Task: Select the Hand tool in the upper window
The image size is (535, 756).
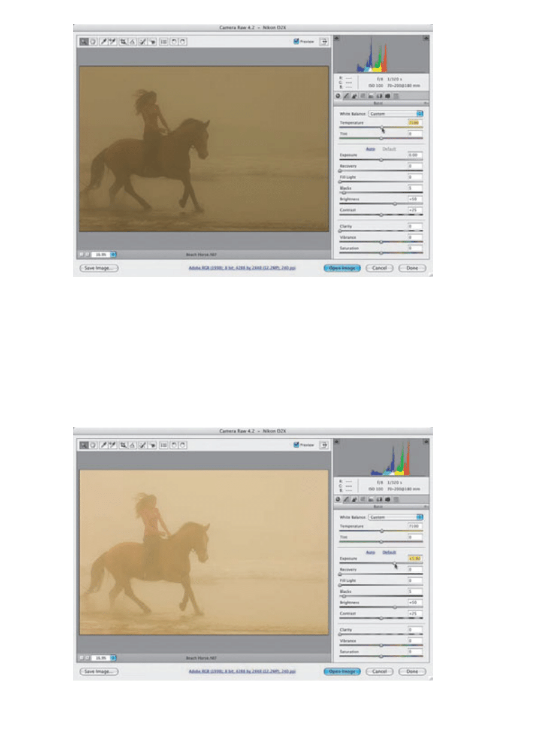Action: point(93,42)
